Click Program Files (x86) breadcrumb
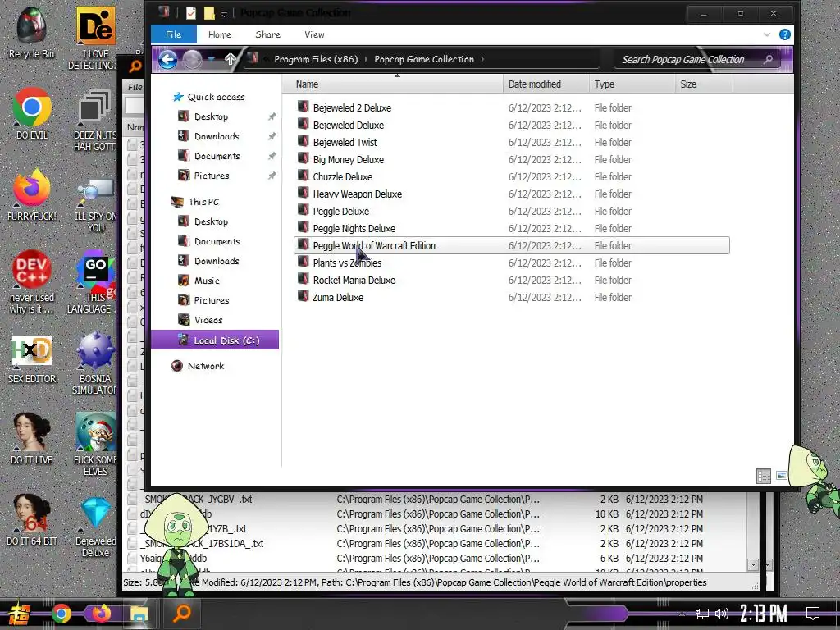 (x=316, y=59)
